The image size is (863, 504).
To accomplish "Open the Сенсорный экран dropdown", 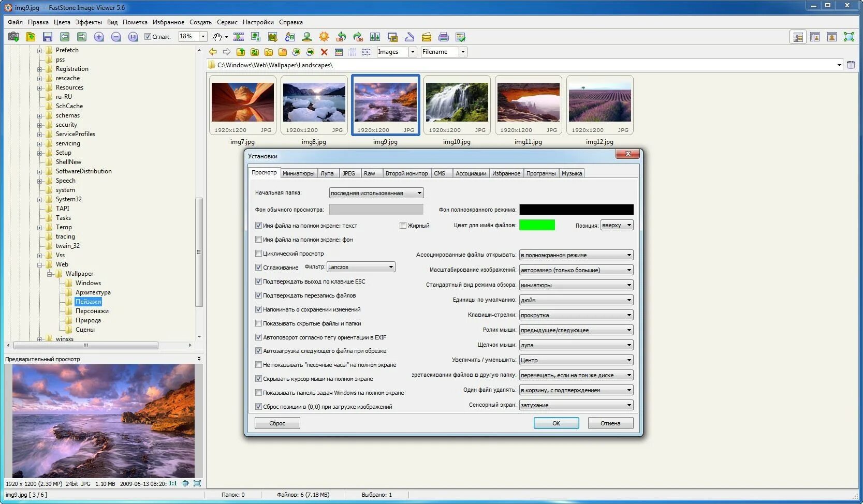I will point(576,405).
